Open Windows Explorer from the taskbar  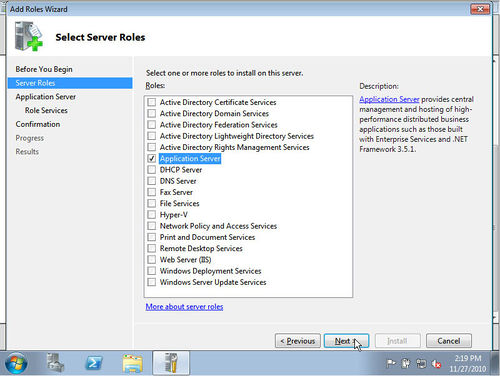(x=132, y=363)
